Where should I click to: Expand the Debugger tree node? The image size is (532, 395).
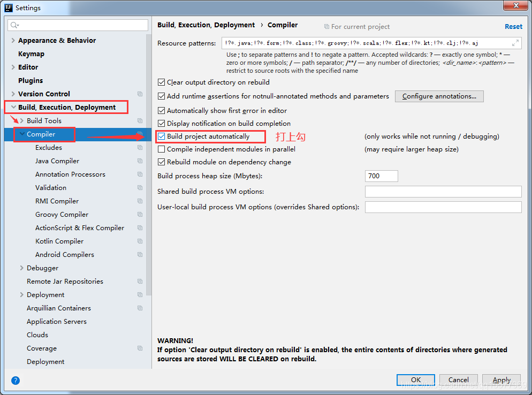20,268
